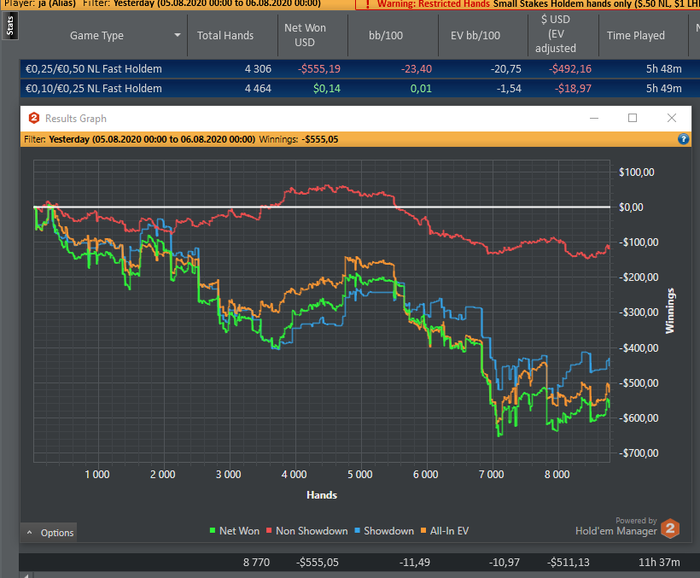Select the €0,10/€0,25 NL Fast Holdem row
The height and width of the screenshot is (578, 700).
360,88
